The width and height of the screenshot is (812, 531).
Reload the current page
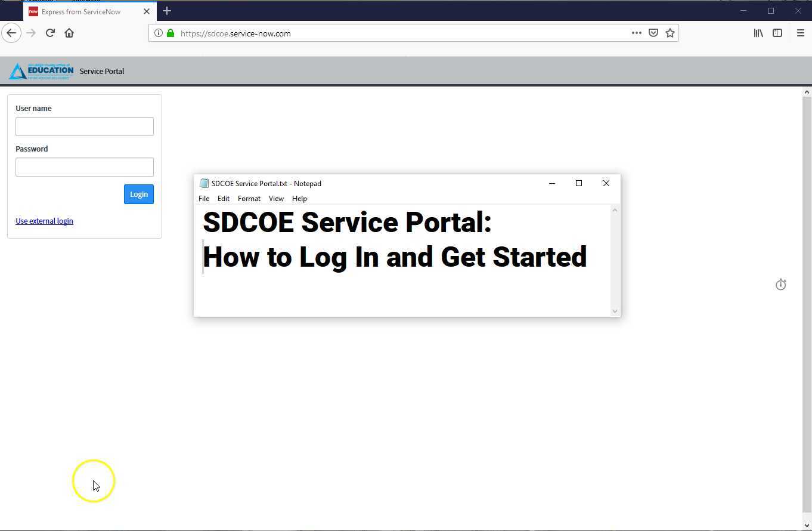50,33
